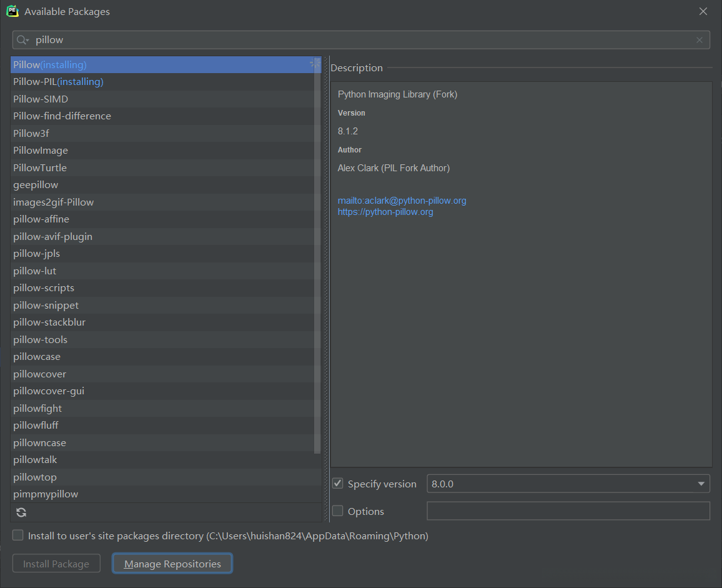Image resolution: width=722 pixels, height=588 pixels.
Task: Select the pillow-scripts package
Action: point(166,288)
